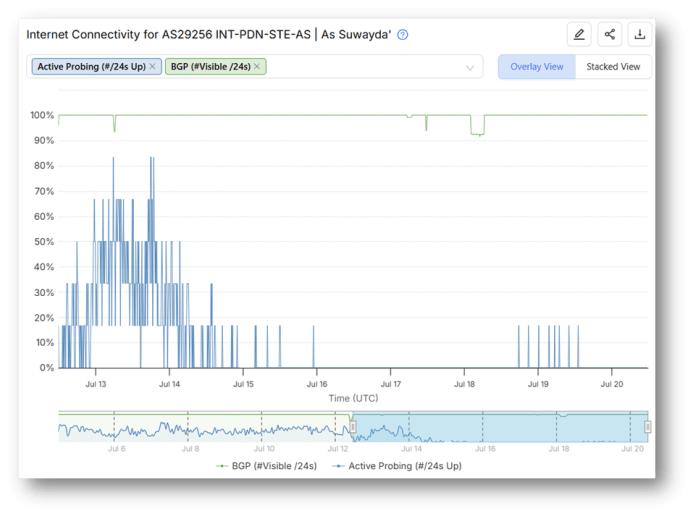
Task: Click the Active Probing tag label
Action: pos(91,67)
